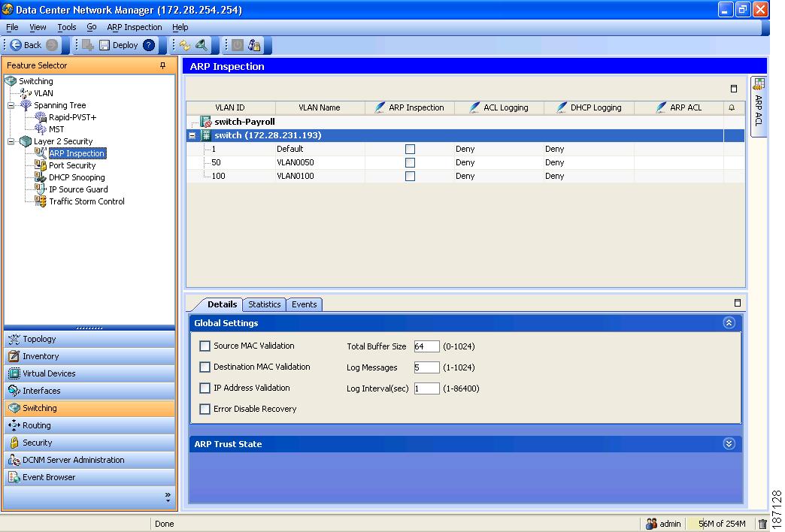785x532 pixels.
Task: Enable Source MAC Validation
Action: [205, 346]
